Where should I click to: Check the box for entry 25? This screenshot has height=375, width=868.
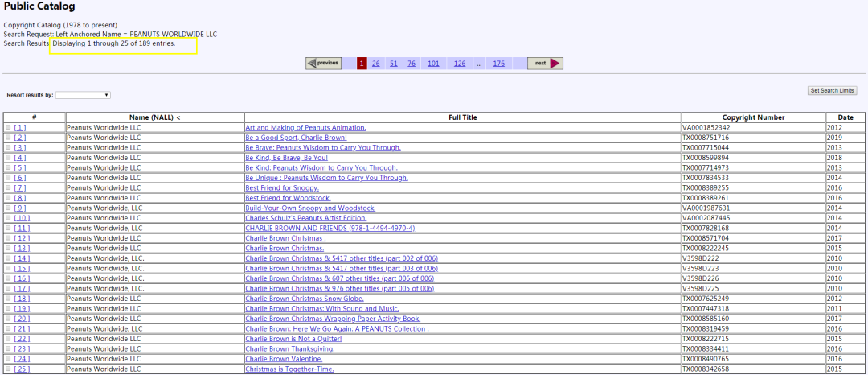[x=8, y=369]
